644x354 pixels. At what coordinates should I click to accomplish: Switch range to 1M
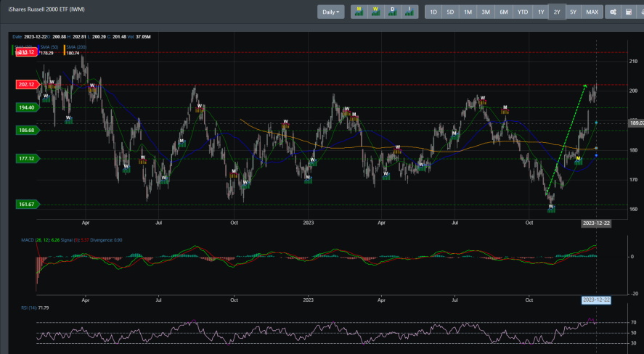[x=468, y=12]
